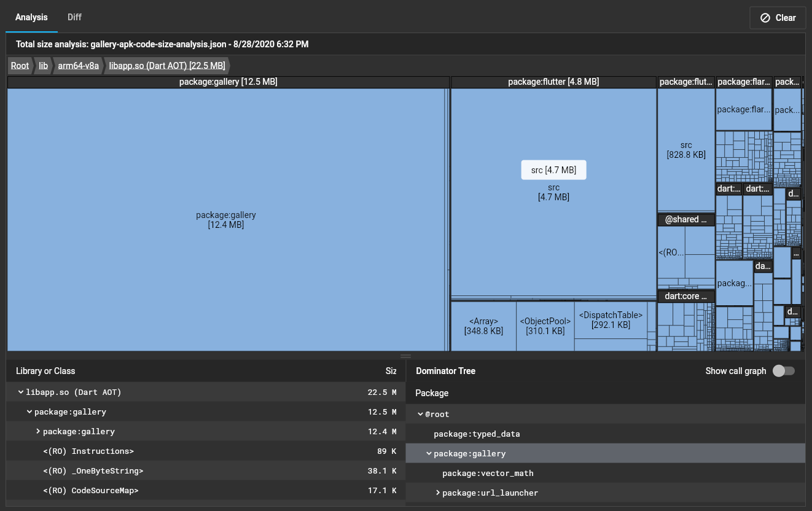Collapse the libapp.so (Dart AOT) tree row
This screenshot has height=511, width=812.
21,392
